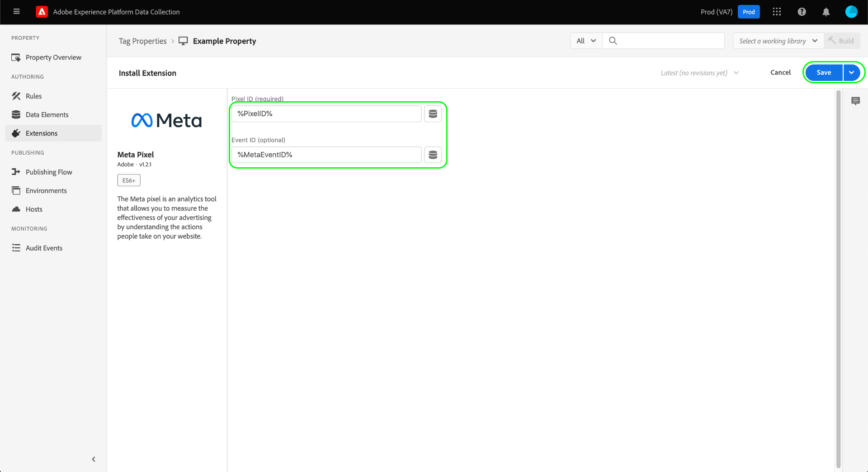868x472 pixels.
Task: Open notifications bell
Action: click(826, 12)
